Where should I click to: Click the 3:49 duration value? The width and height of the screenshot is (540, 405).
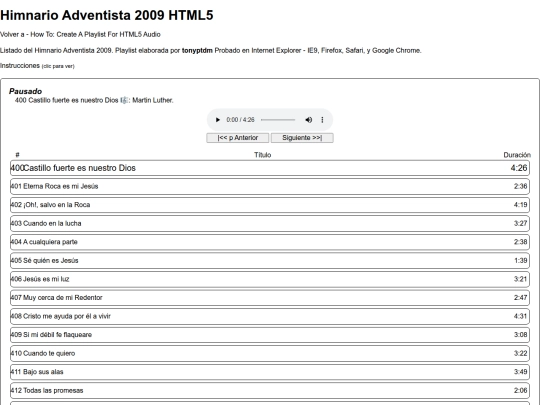pos(520,372)
